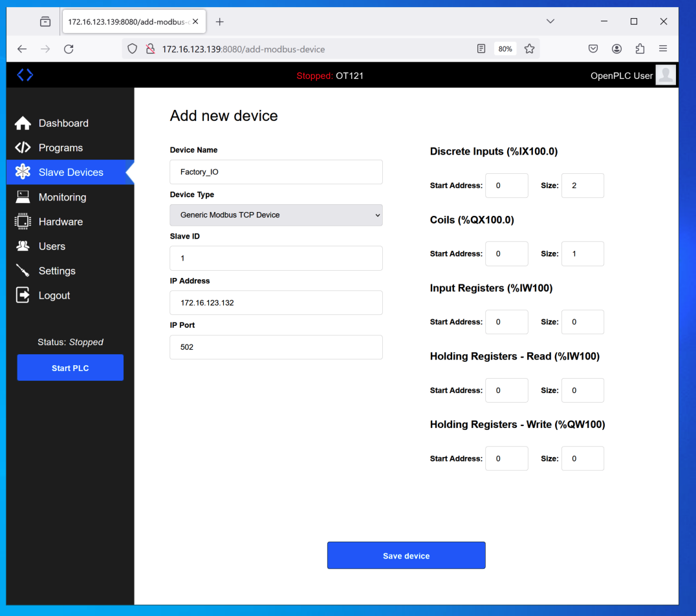Click the Logout icon
Image resolution: width=696 pixels, height=616 pixels.
[23, 295]
